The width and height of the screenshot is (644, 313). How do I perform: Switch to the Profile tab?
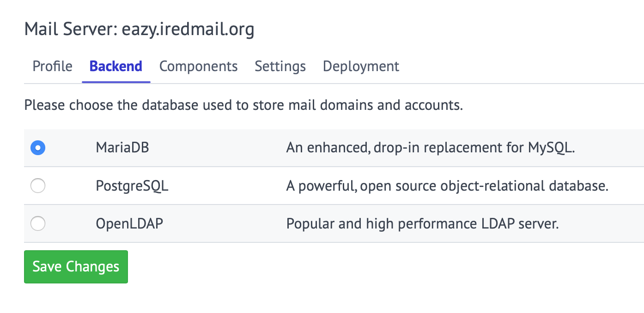pos(53,66)
